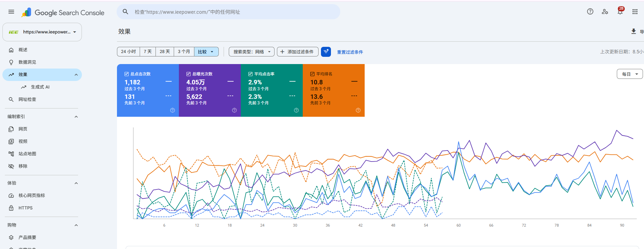This screenshot has width=644, height=249.
Task: Click the 2.9% average CTR value
Action: click(255, 82)
